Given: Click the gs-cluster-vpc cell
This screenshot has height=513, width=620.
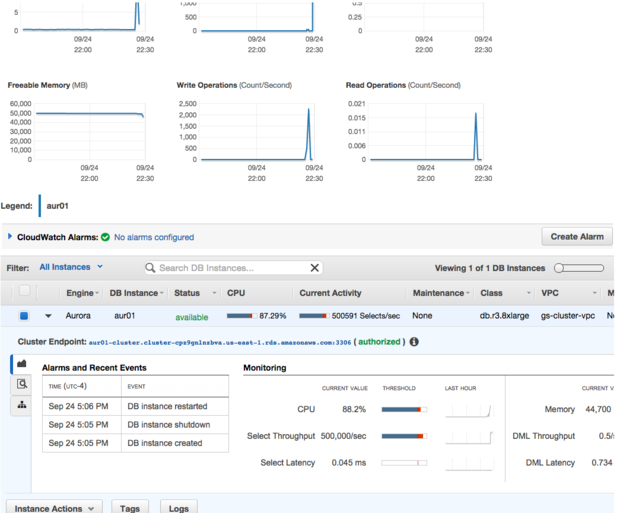Looking at the screenshot, I should [x=568, y=316].
